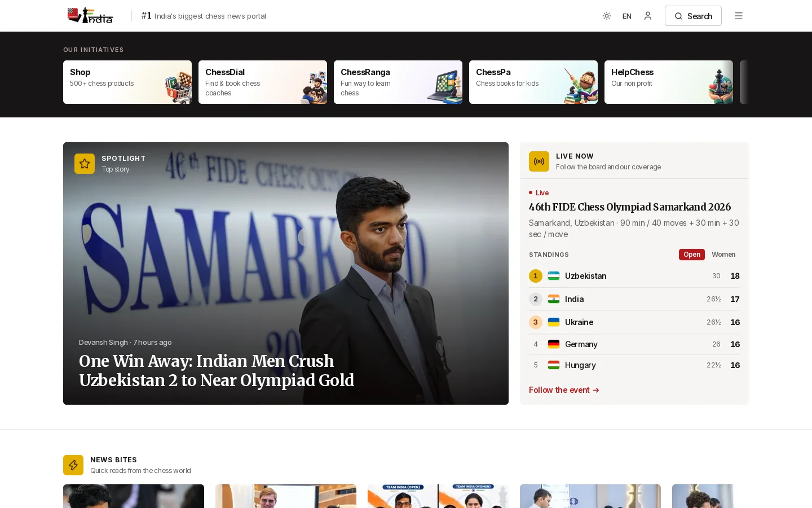Click the Spotlight star icon
The width and height of the screenshot is (812, 508).
pyautogui.click(x=85, y=164)
